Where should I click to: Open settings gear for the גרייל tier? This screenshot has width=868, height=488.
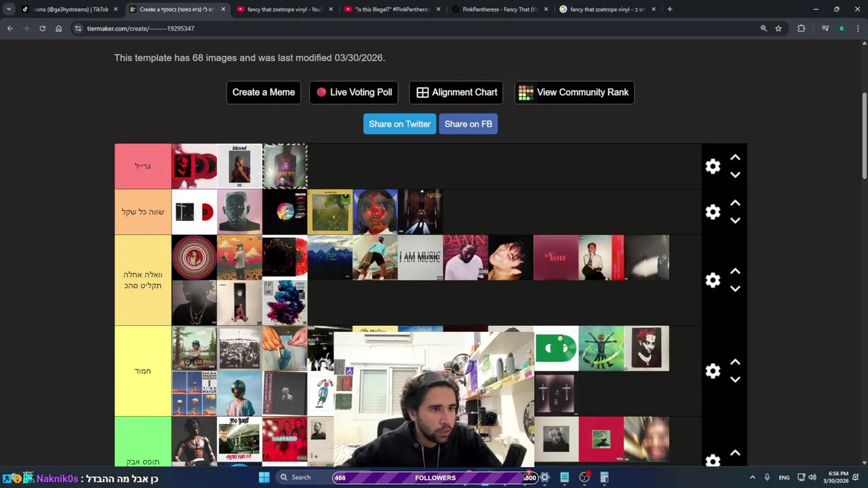[x=713, y=166]
